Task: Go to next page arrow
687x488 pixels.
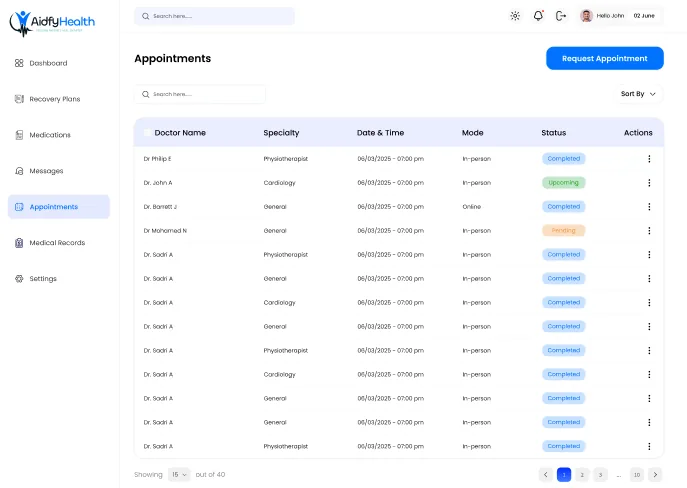Action: 655,474
